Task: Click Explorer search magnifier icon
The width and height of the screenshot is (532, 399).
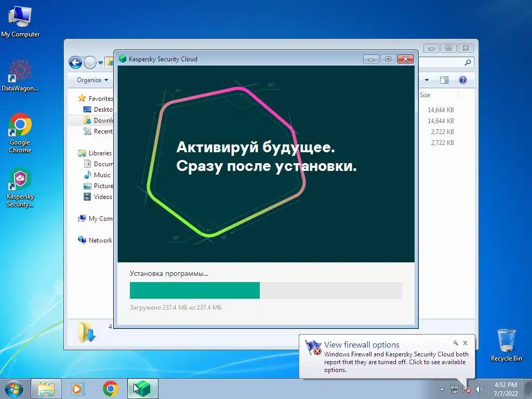Action: [468, 62]
